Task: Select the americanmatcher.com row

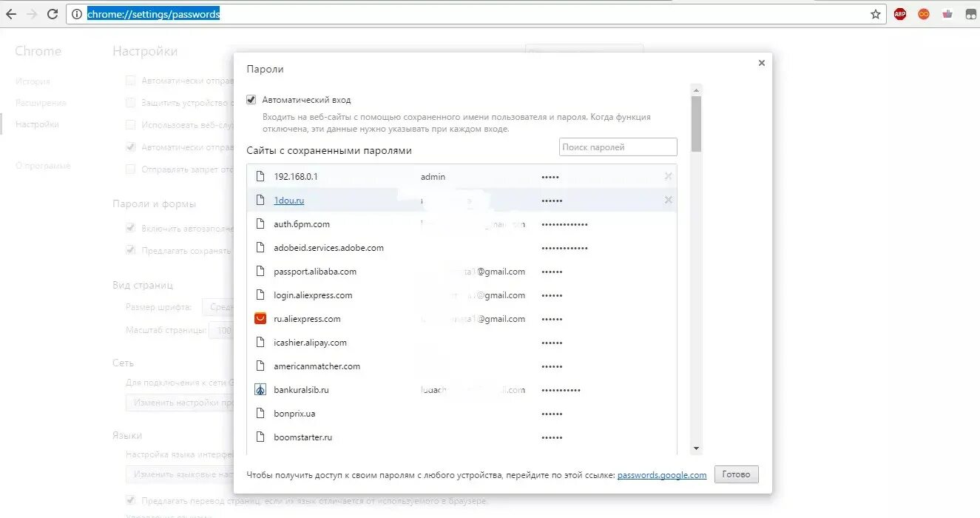Action: [x=462, y=366]
